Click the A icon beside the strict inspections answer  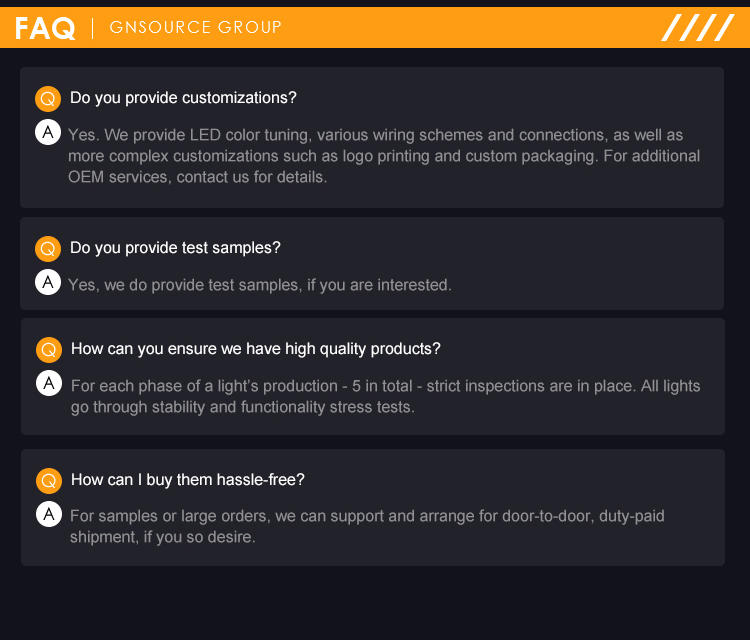pos(49,383)
